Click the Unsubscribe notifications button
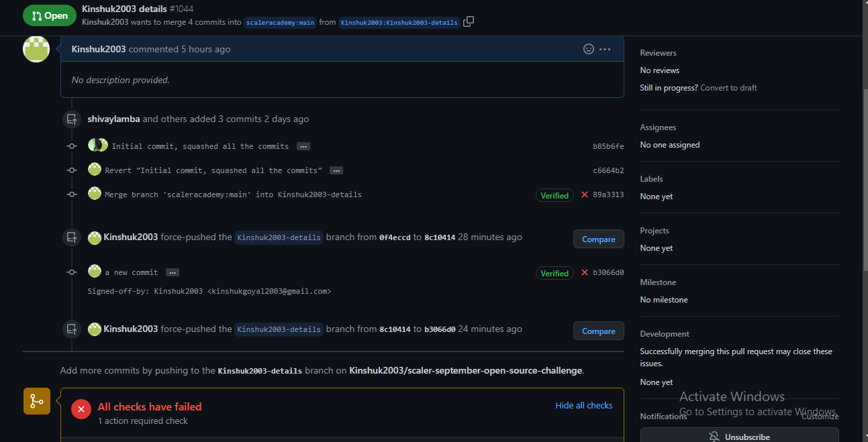This screenshot has width=868, height=442. pos(739,436)
